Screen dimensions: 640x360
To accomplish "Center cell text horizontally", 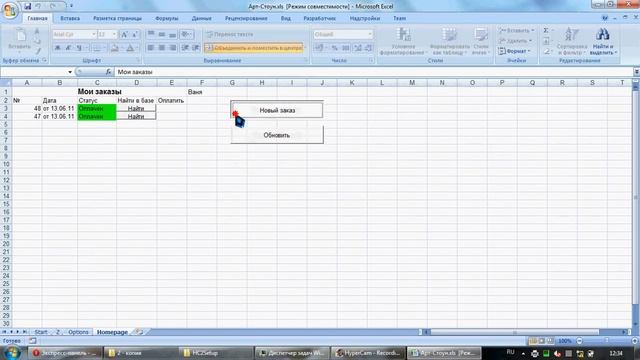I will pos(162,48).
